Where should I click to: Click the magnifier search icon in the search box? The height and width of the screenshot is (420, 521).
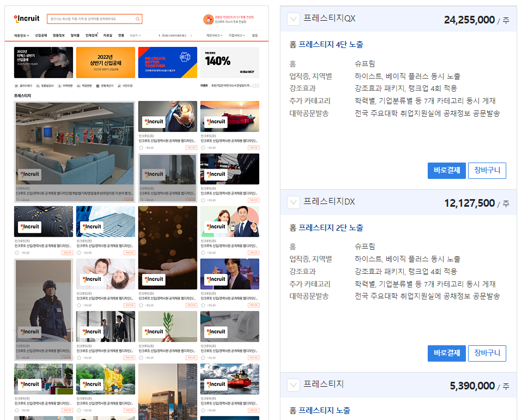pos(137,19)
